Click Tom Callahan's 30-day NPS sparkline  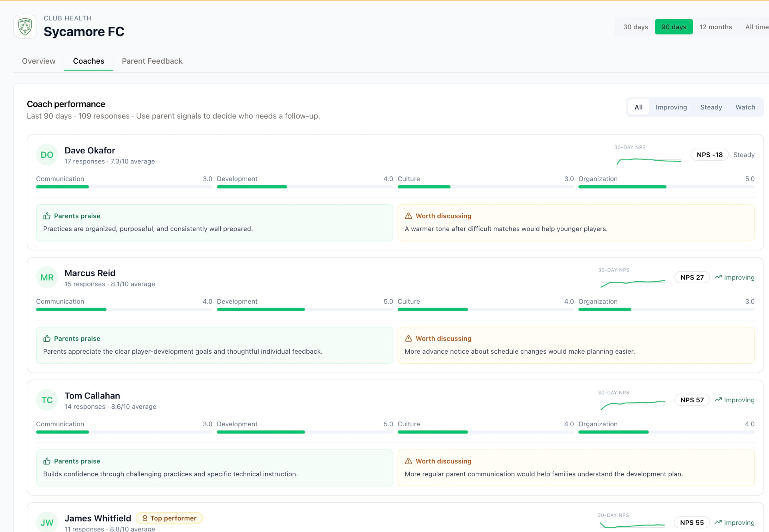pos(633,405)
